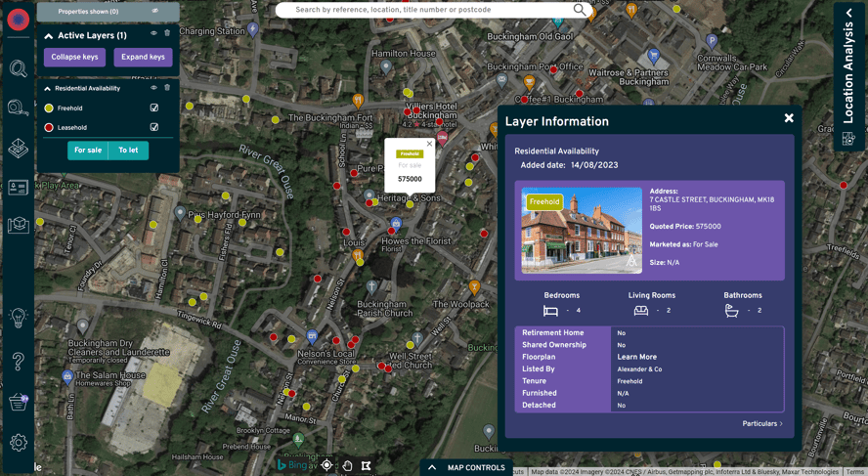Click the yellow Freehold colour swatch

click(49, 108)
